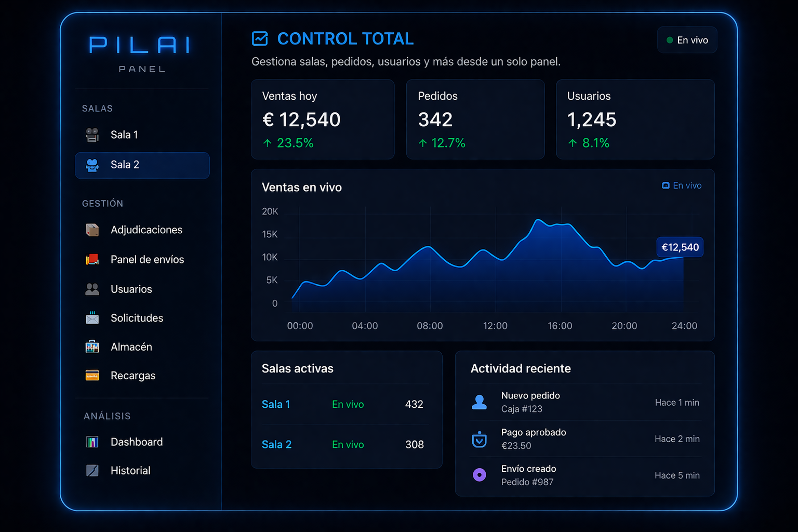Click the Pago aprobado payment icon
Screen dimensions: 798x532
click(x=479, y=440)
